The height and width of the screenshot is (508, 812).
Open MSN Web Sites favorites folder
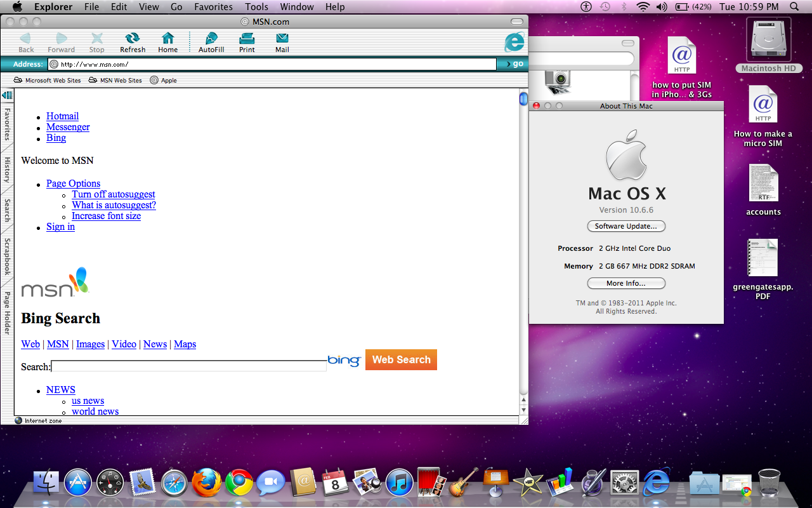click(x=115, y=80)
